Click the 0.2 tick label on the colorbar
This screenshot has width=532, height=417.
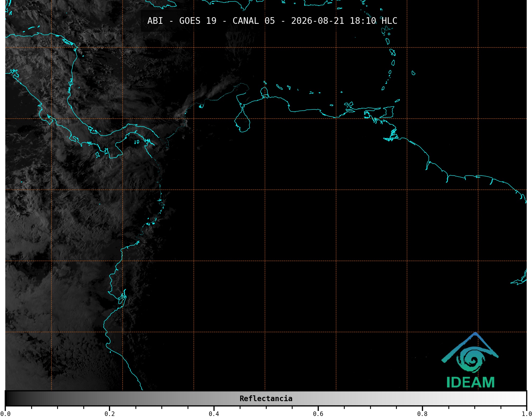click(x=110, y=414)
